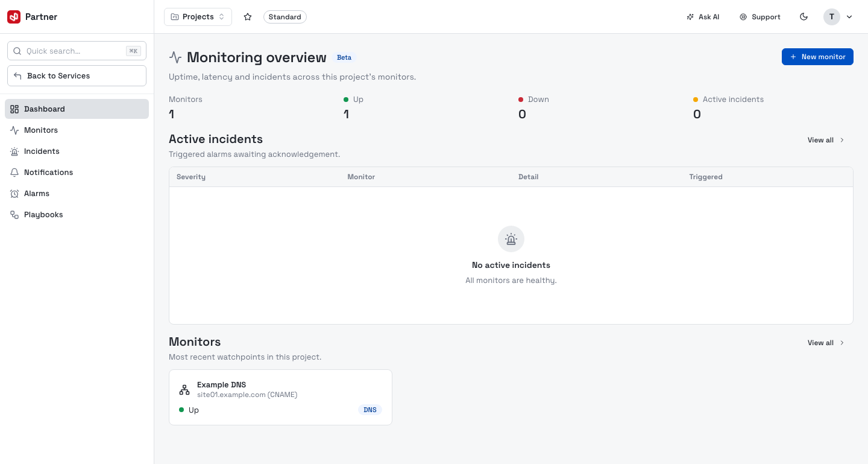This screenshot has height=464, width=868.
Task: Click the pulse icon beside Monitoring overview
Action: pyautogui.click(x=175, y=57)
